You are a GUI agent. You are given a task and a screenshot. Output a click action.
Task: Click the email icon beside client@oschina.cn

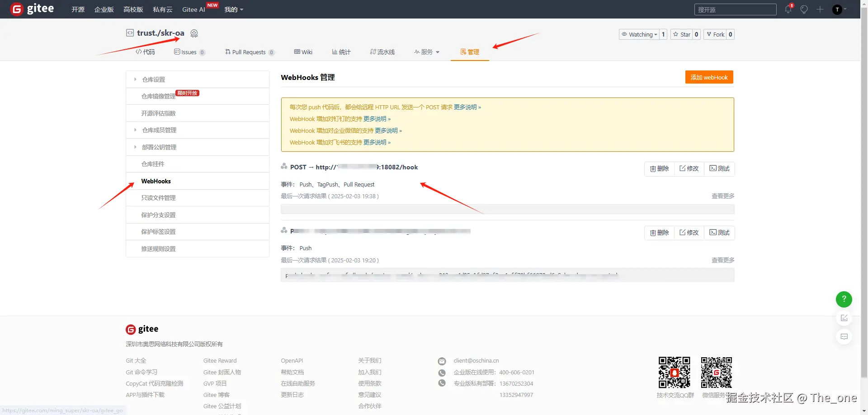[442, 361]
